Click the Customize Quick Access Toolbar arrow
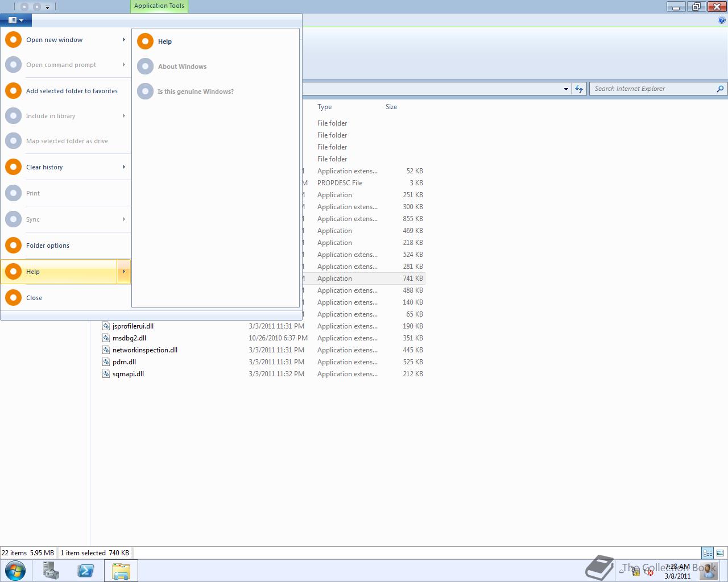Viewport: 728px width, 582px height. tap(47, 7)
